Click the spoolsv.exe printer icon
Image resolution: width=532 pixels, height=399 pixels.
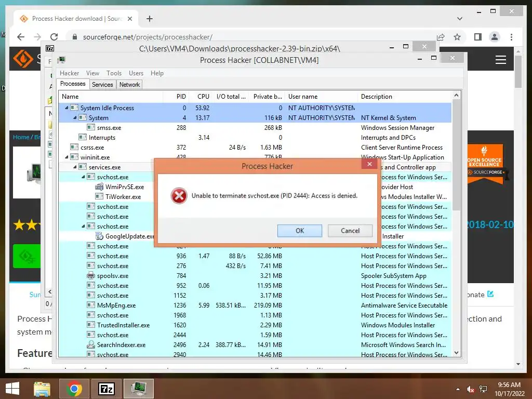(x=91, y=275)
